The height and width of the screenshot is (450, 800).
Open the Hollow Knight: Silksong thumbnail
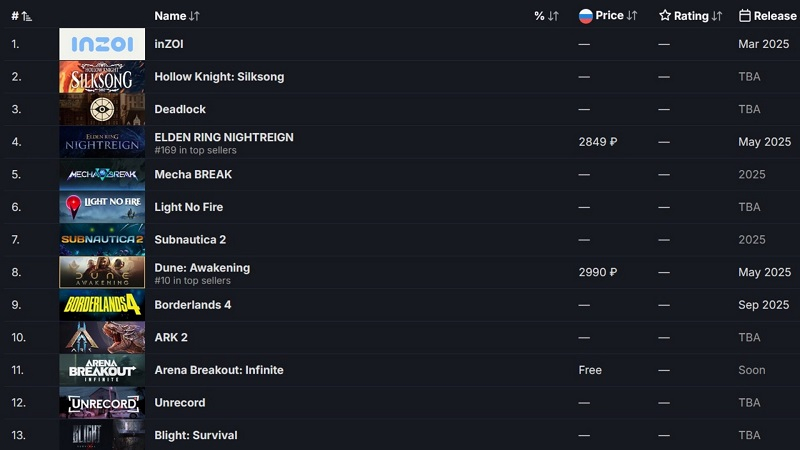(x=101, y=77)
